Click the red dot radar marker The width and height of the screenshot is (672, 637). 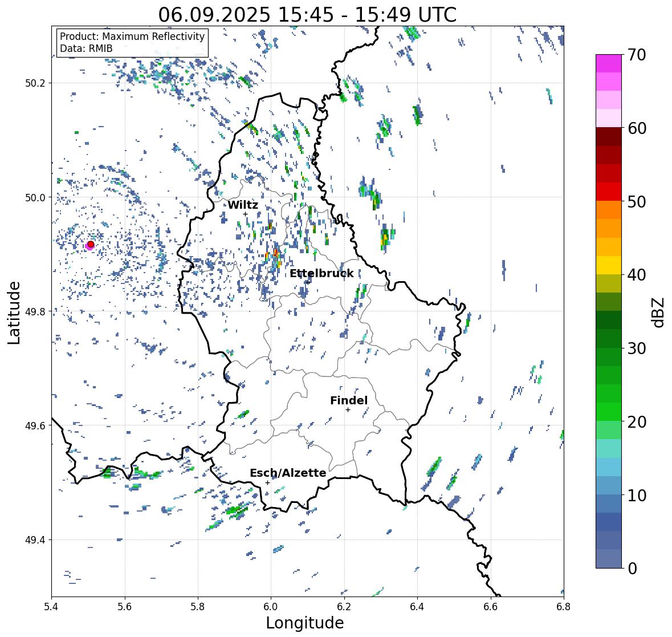[91, 244]
